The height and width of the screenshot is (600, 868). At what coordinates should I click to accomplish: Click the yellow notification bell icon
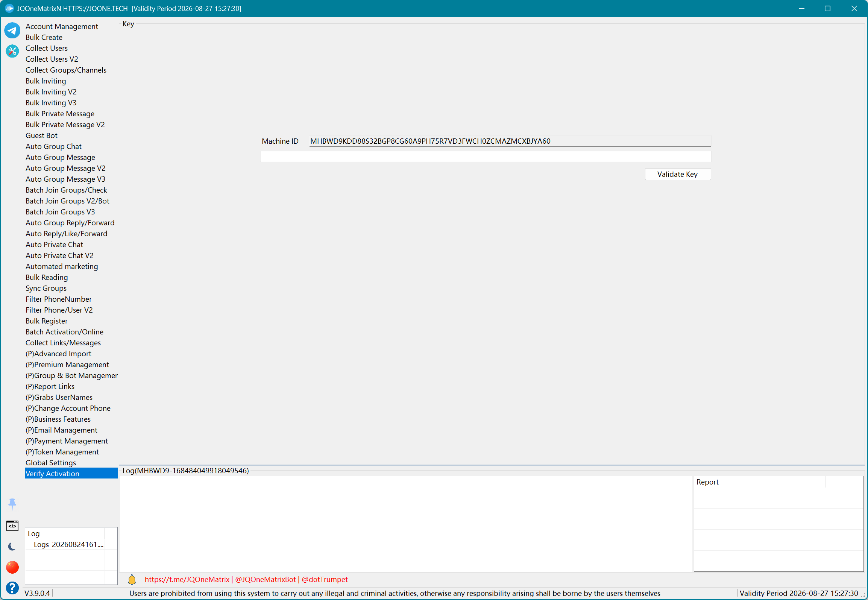132,580
